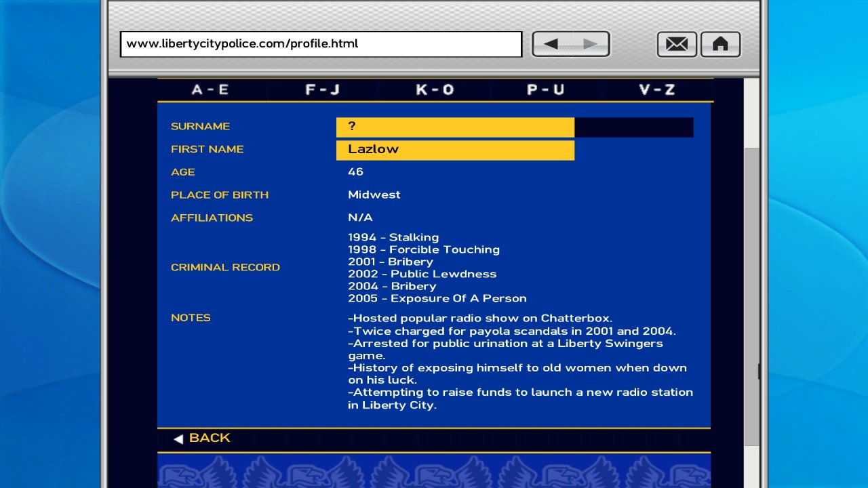Click the BACK link

tap(202, 438)
